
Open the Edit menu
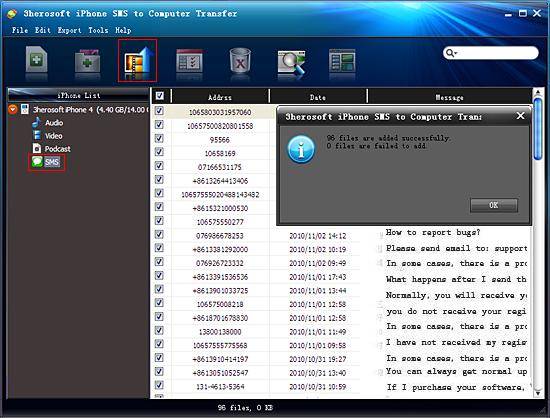click(43, 30)
